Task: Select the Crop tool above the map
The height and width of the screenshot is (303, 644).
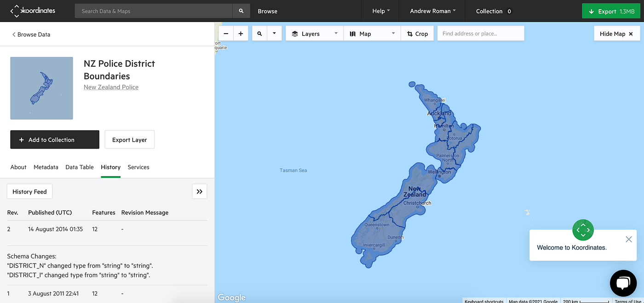Action: (x=417, y=33)
